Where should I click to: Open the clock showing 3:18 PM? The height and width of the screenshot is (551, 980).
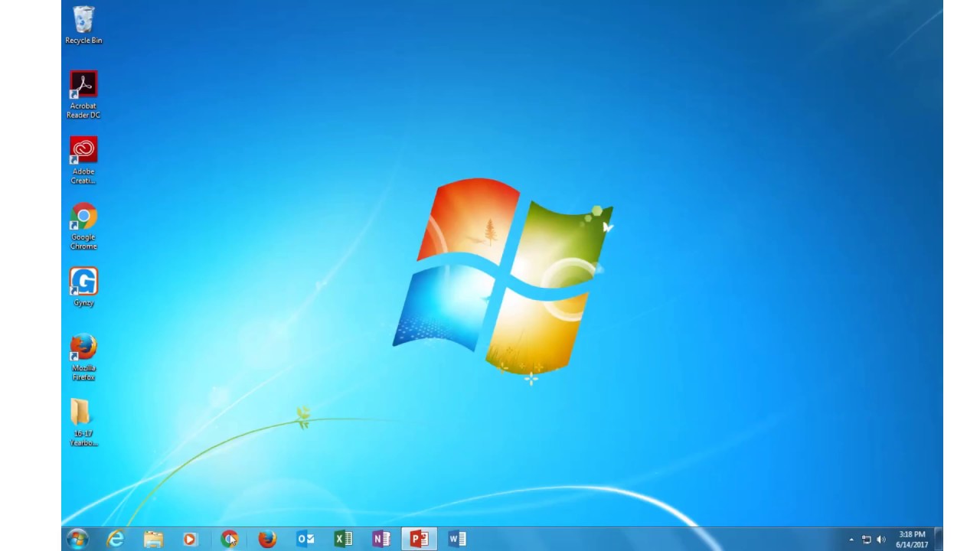(x=912, y=539)
